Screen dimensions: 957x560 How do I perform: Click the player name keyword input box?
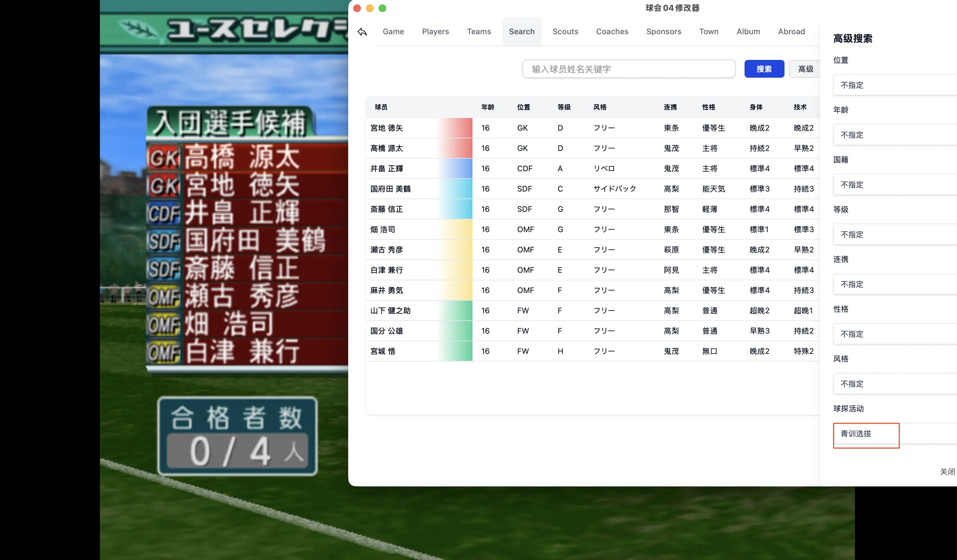[628, 69]
